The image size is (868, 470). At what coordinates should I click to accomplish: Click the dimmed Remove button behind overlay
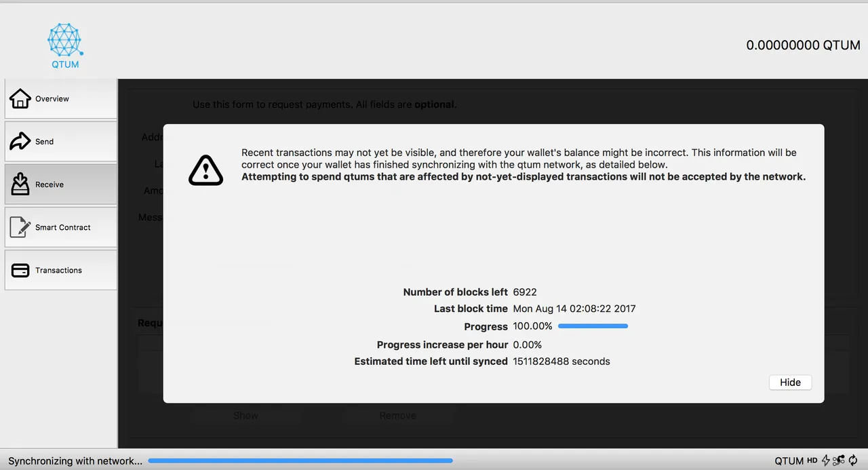397,415
